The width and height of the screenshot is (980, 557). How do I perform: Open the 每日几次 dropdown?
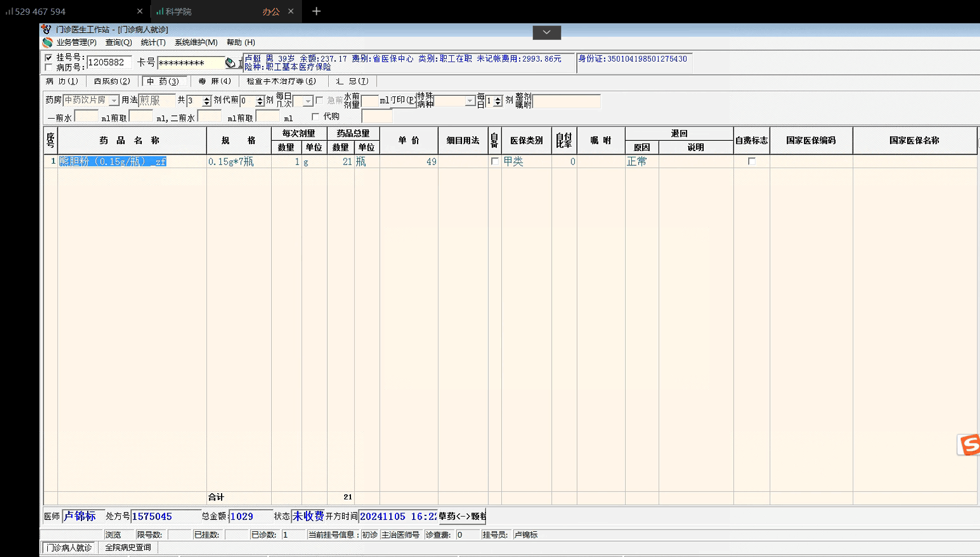[308, 101]
